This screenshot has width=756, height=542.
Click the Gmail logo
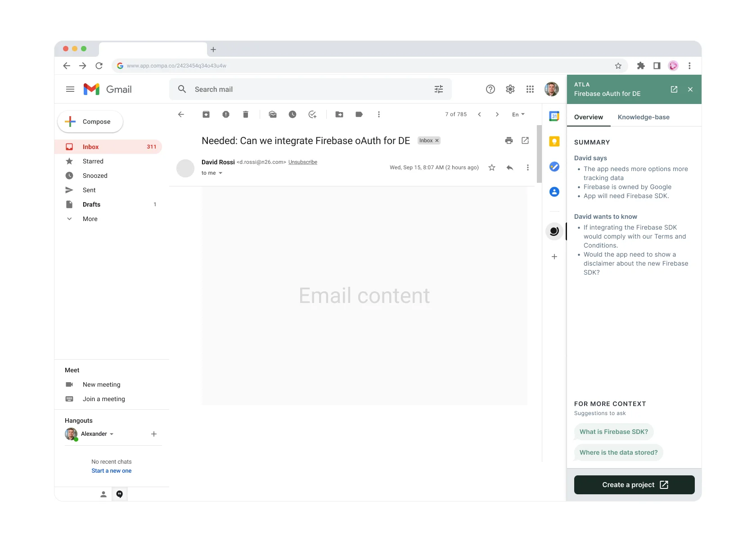(108, 89)
